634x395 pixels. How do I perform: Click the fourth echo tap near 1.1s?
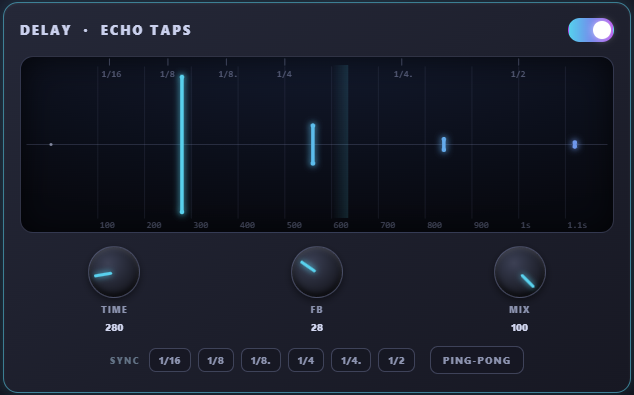click(575, 144)
